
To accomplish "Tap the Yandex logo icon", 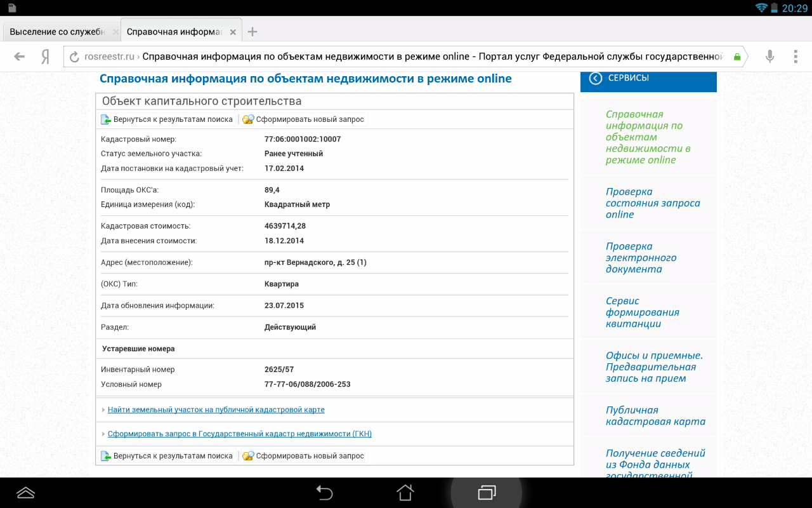I will (45, 57).
